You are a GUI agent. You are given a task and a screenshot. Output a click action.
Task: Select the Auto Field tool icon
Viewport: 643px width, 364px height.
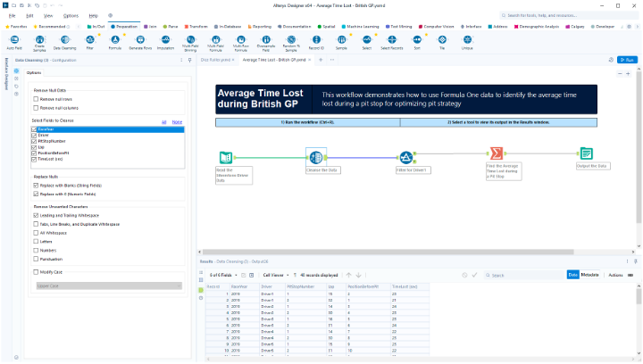click(x=14, y=40)
